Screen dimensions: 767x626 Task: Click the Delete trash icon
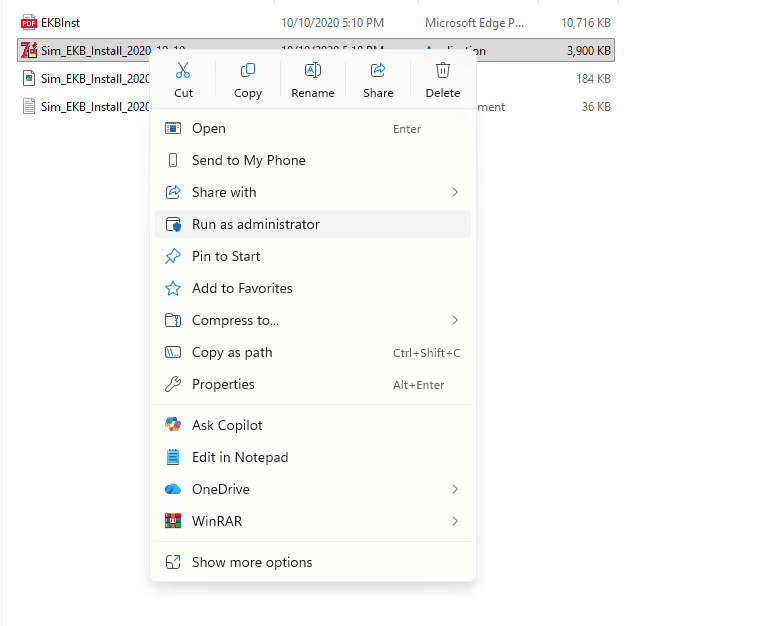pos(443,71)
